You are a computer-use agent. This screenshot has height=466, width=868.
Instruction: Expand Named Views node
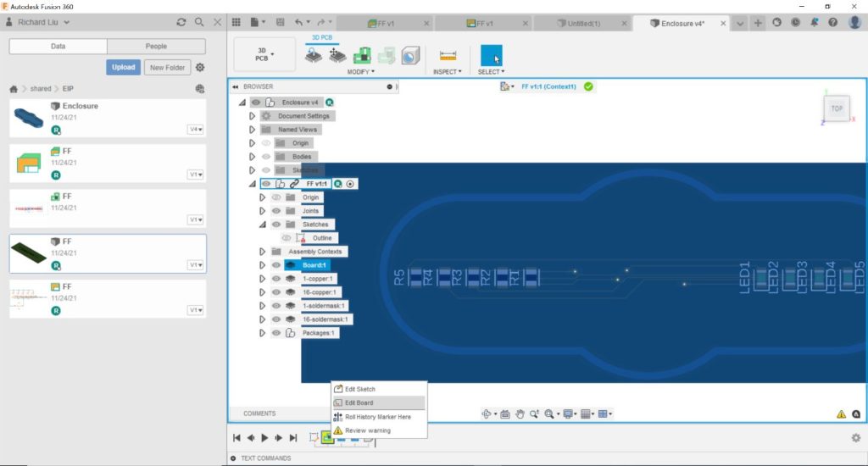point(252,130)
